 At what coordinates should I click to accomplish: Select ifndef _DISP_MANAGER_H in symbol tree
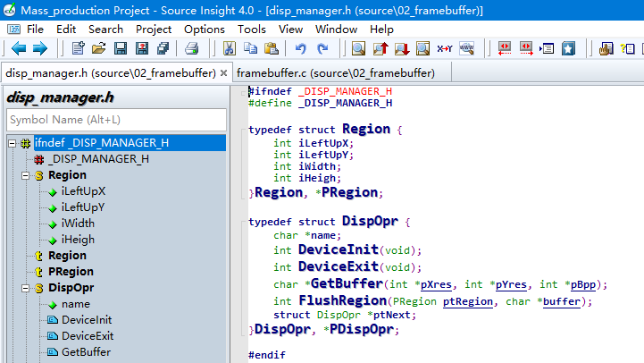(x=102, y=143)
